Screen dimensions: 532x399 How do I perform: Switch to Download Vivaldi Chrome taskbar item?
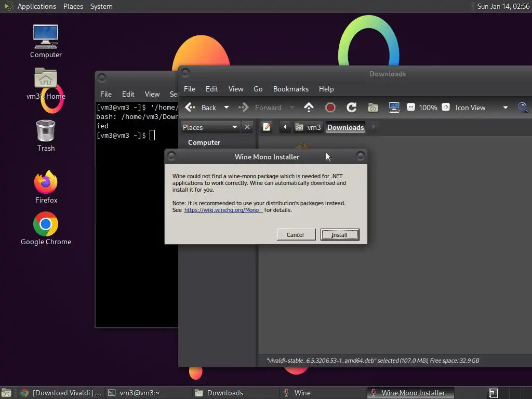[x=61, y=393]
